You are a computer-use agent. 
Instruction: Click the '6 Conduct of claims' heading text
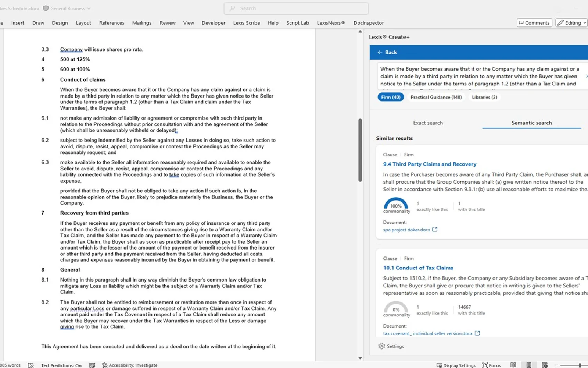pyautogui.click(x=83, y=79)
